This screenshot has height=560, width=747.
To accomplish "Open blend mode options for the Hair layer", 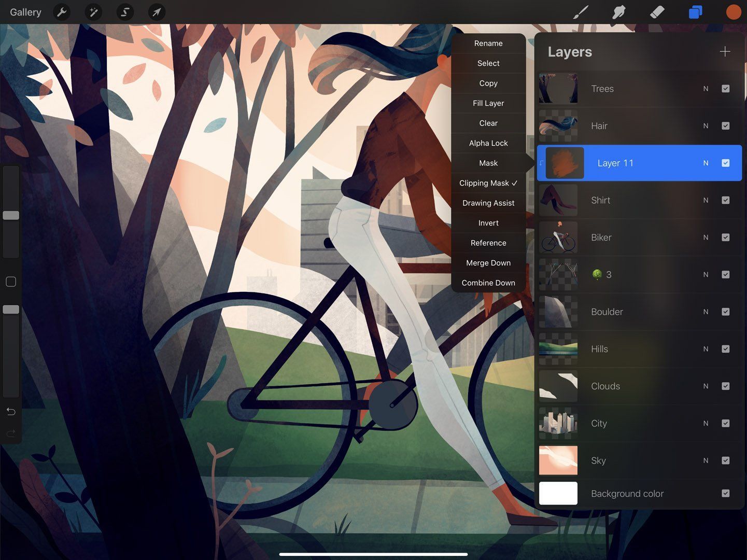I will (x=706, y=125).
